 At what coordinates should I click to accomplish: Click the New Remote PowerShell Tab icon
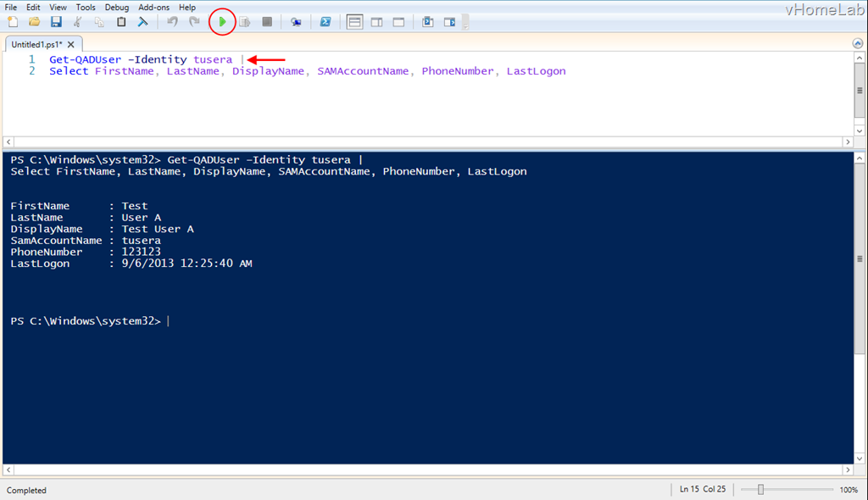pyautogui.click(x=296, y=22)
